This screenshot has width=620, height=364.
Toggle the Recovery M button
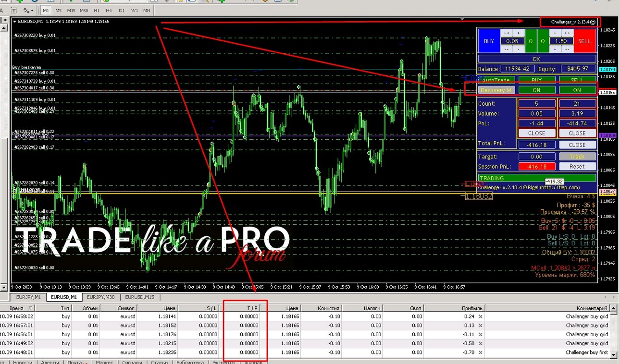point(497,90)
